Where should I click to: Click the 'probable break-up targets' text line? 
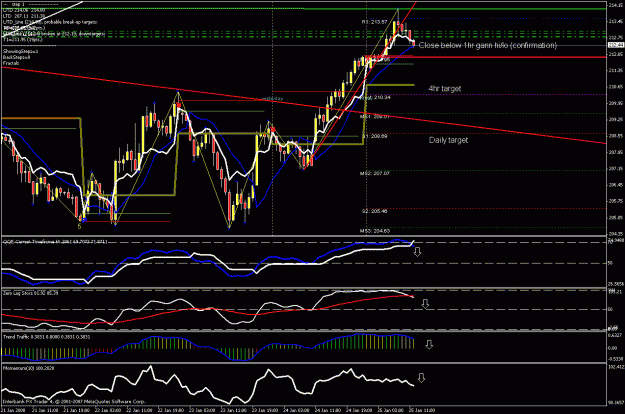click(50, 22)
